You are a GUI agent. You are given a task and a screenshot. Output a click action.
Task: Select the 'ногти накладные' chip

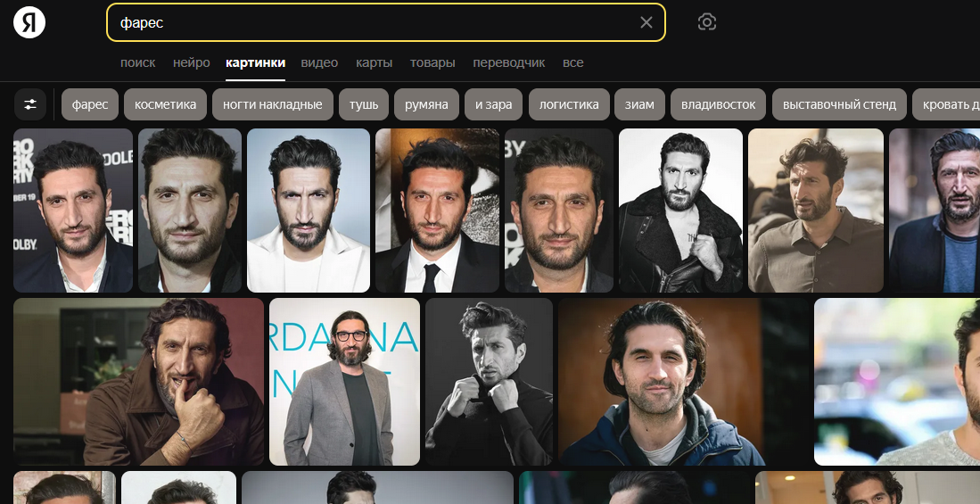(273, 104)
